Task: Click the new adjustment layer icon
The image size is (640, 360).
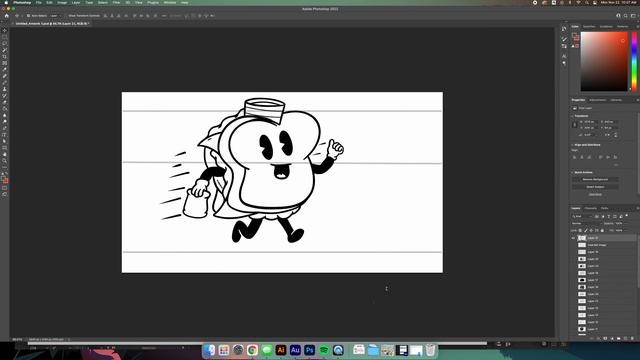Action: pyautogui.click(x=612, y=338)
